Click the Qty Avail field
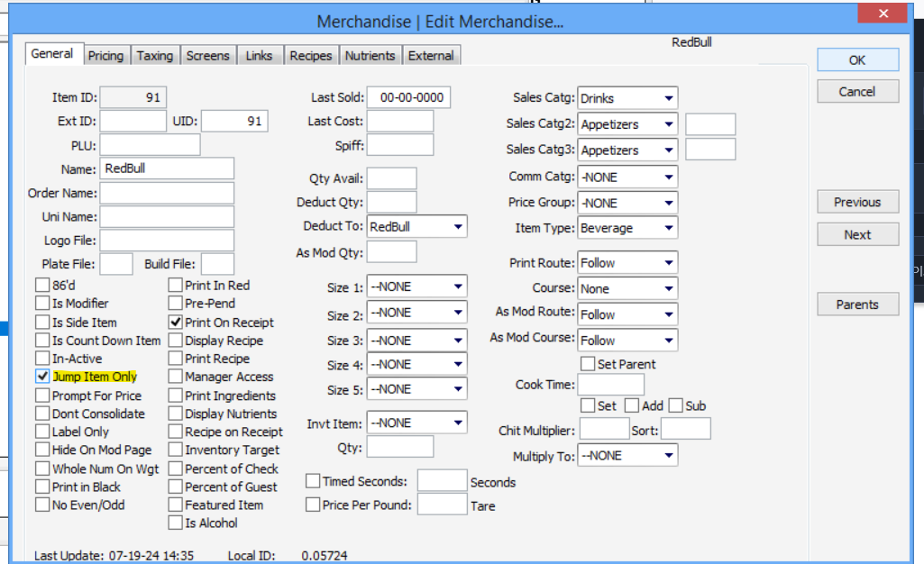 [391, 178]
